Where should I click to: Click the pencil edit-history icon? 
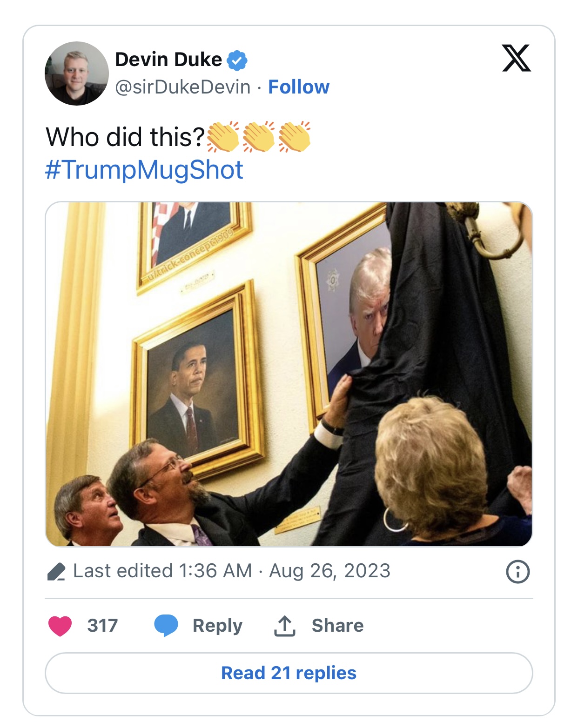pos(56,571)
